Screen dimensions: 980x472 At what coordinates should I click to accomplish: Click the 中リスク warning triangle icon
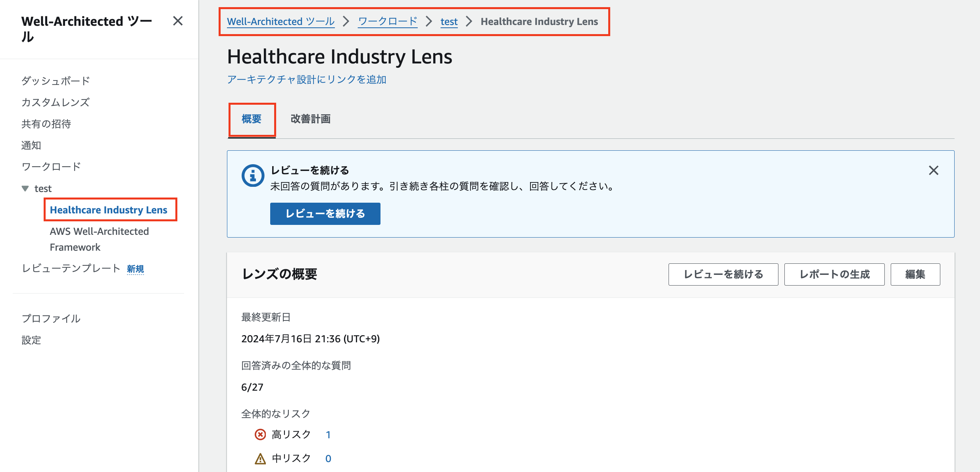[x=260, y=459]
